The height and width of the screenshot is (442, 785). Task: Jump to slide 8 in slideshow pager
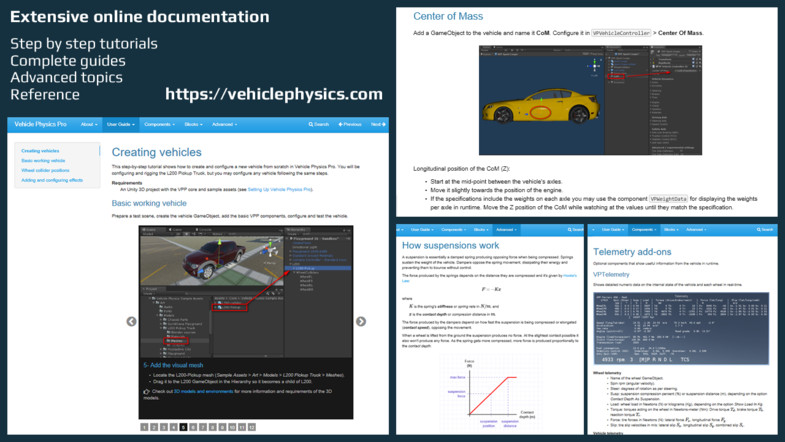click(213, 427)
